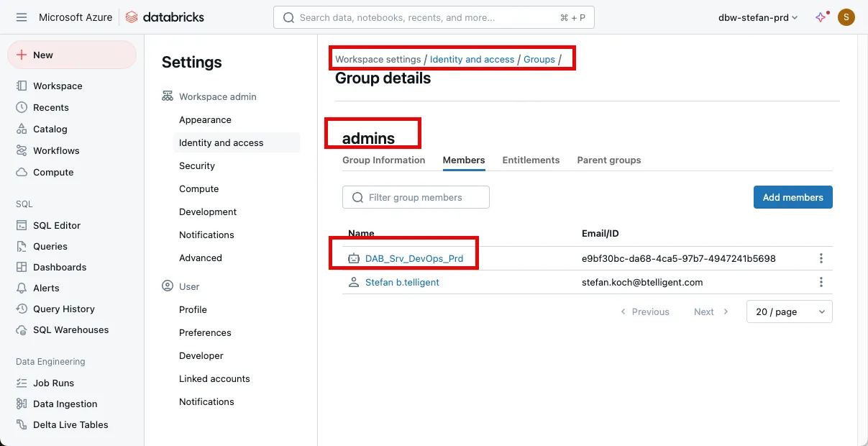The height and width of the screenshot is (446, 868).
Task: Open the DAB_Srv_DevOps_Prd member link
Action: pyautogui.click(x=414, y=258)
